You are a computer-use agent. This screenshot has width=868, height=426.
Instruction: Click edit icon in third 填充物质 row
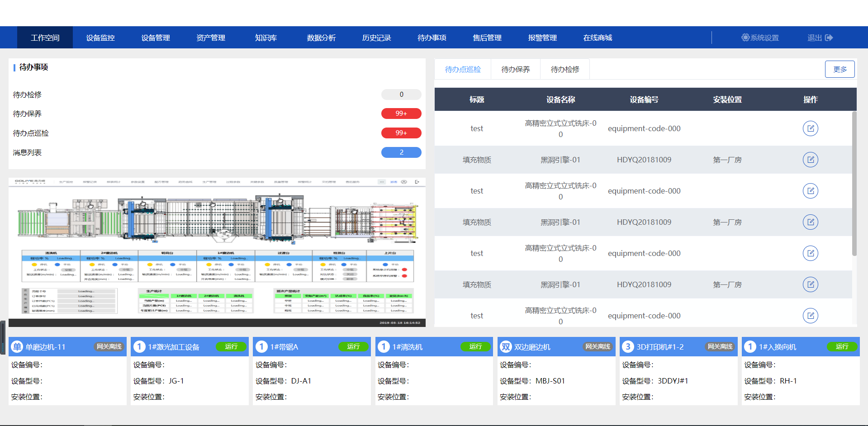point(811,284)
